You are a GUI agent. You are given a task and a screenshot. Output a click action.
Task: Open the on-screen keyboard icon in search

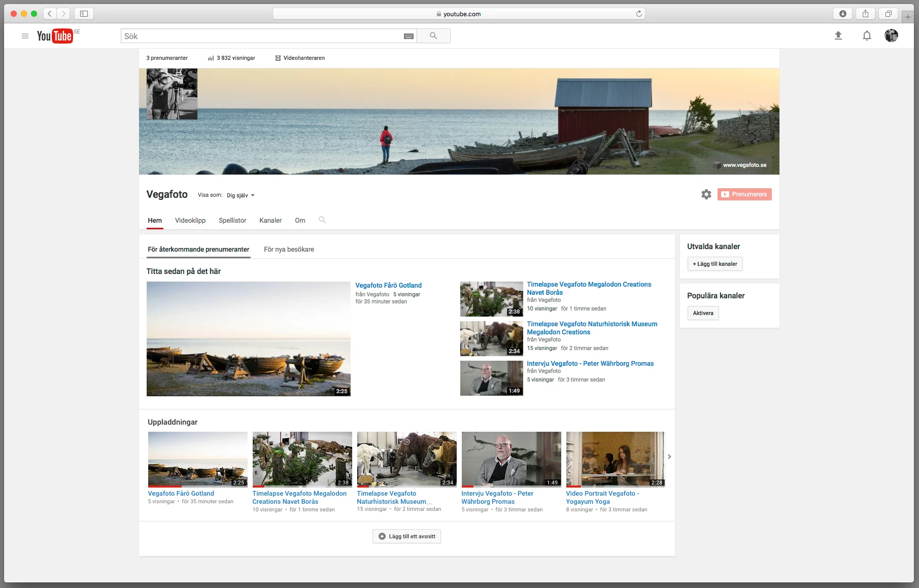pos(409,36)
